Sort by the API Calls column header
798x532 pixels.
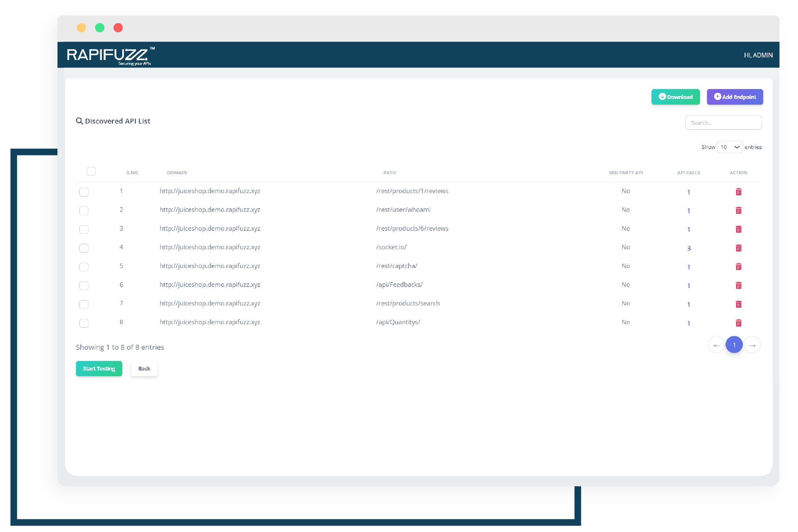689,173
